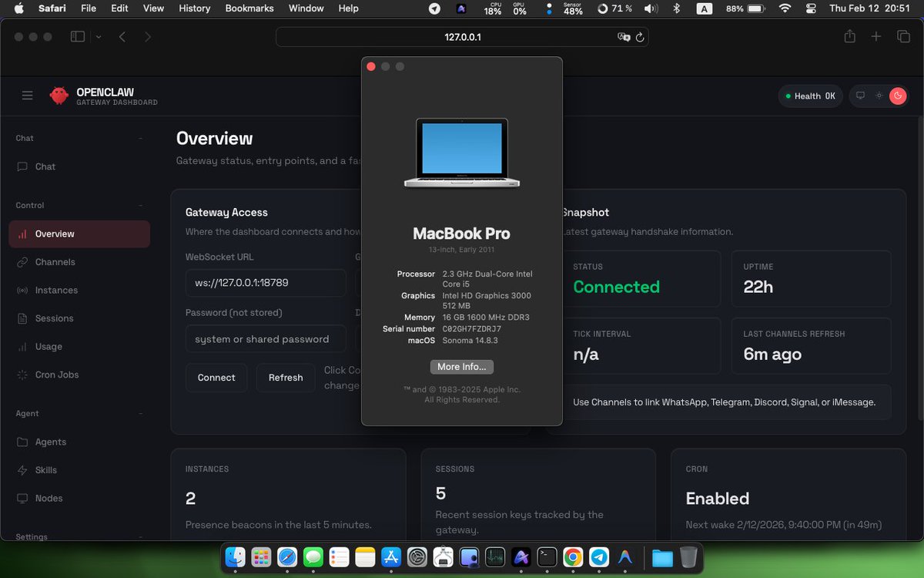This screenshot has height=578, width=924.
Task: Toggle the dashboard sidebar hamburger menu
Action: [28, 96]
